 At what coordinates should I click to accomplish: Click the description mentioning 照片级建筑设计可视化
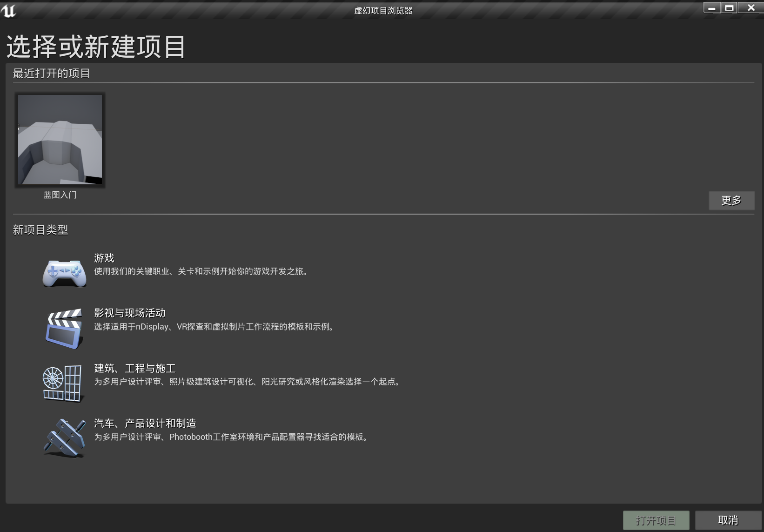tap(248, 382)
